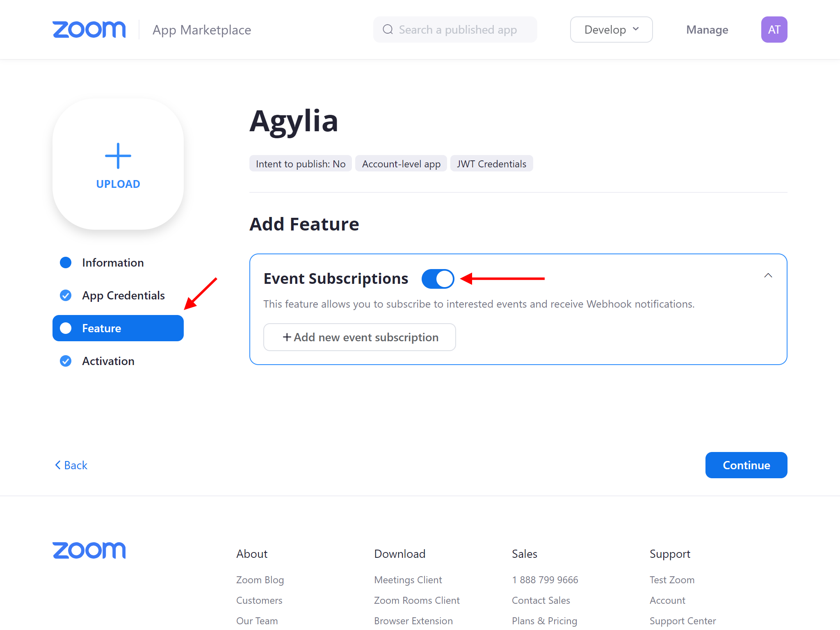Select the Feature step in sidebar
The image size is (840, 630).
click(x=118, y=328)
